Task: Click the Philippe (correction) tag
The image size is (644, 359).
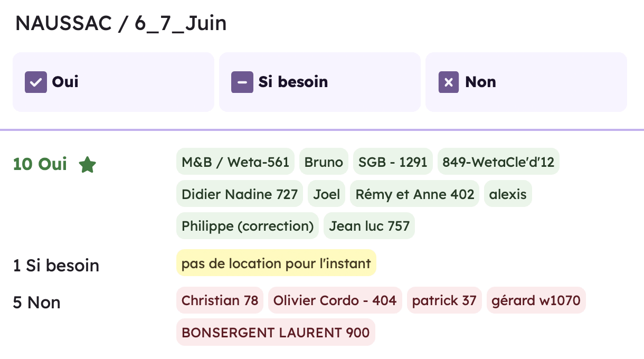Action: 248,226
